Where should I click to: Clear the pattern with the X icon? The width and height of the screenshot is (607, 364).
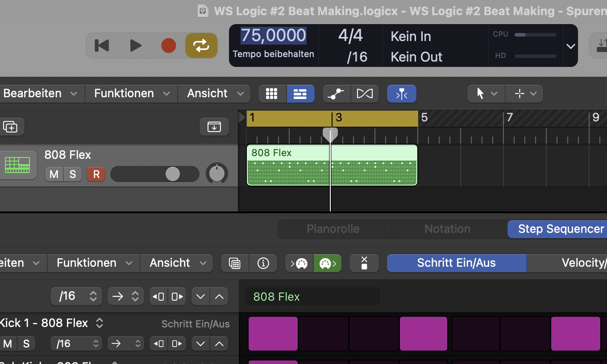click(x=364, y=263)
